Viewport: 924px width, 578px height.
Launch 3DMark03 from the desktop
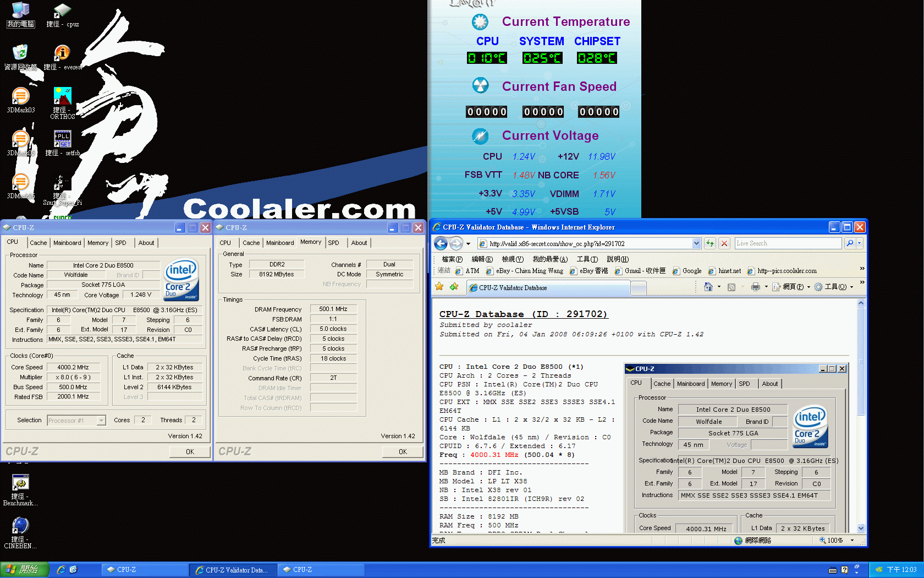tap(20, 100)
